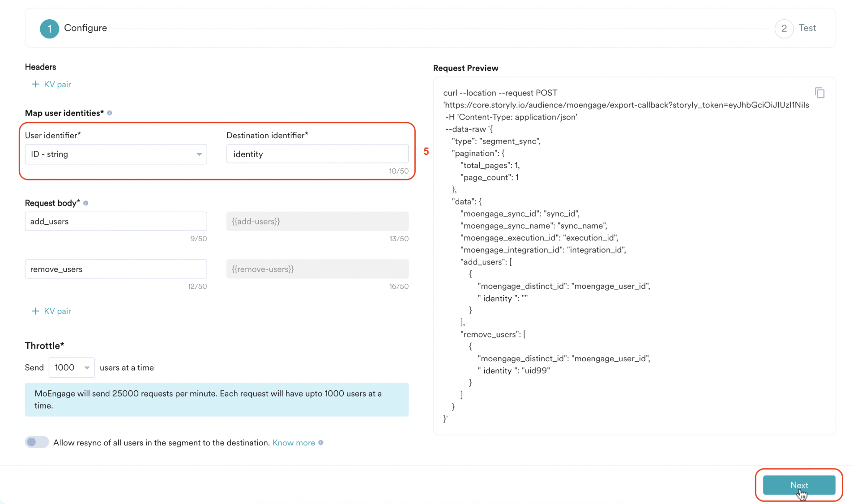Click the {{remove-users}} value field
The width and height of the screenshot is (853, 504).
(317, 269)
